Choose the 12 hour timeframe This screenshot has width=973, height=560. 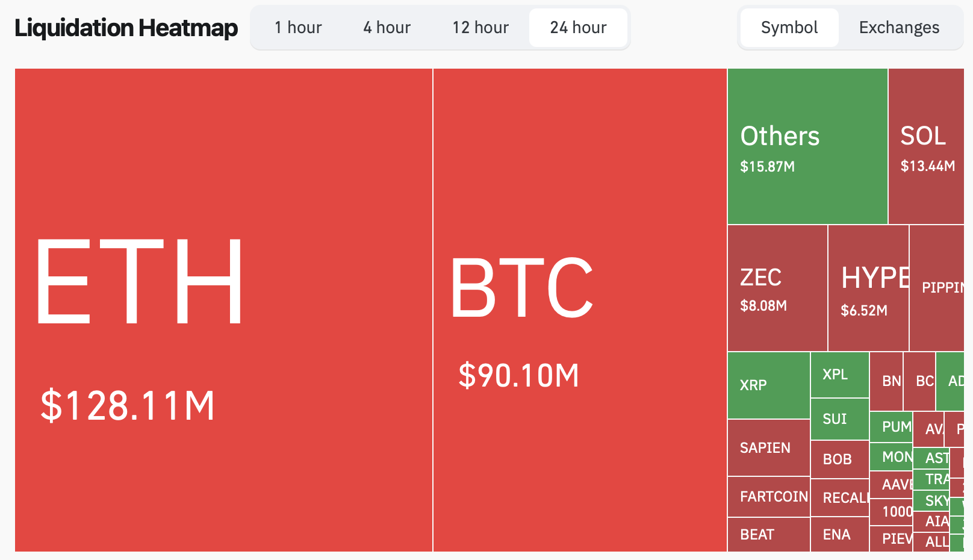coord(480,28)
